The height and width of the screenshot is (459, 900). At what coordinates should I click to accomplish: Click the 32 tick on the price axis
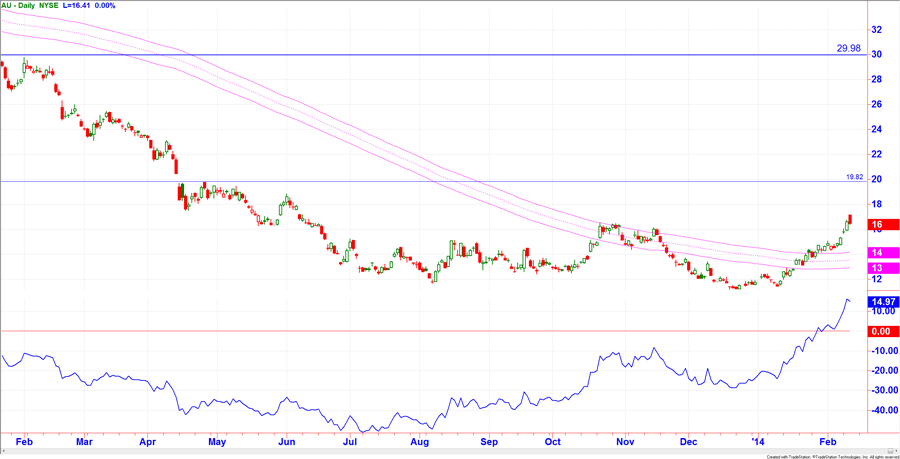(x=875, y=29)
